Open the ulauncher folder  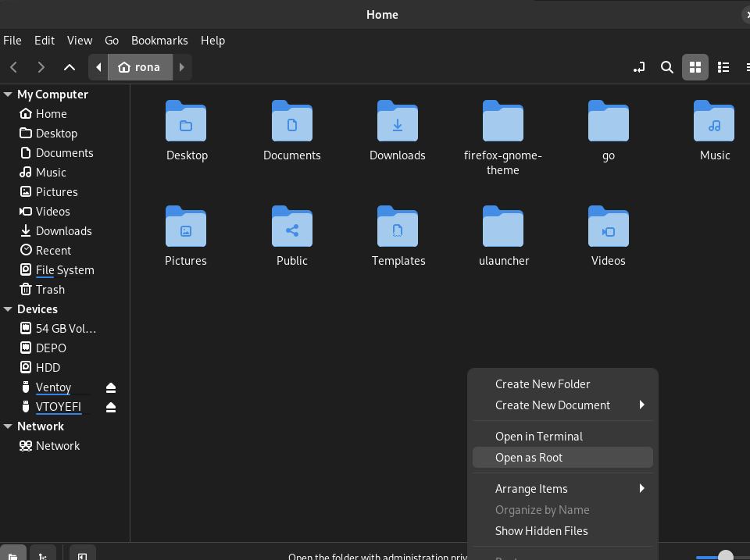pyautogui.click(x=503, y=226)
